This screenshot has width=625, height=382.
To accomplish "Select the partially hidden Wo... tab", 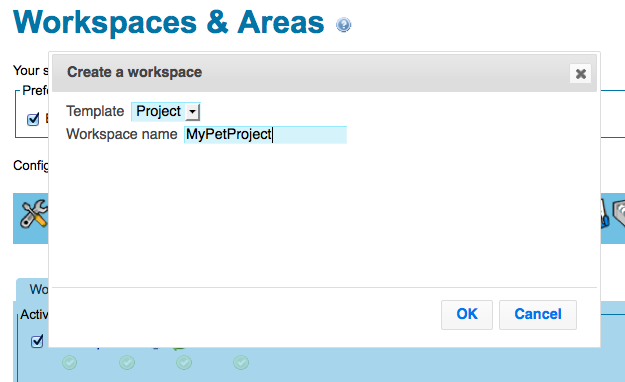I will (33, 289).
